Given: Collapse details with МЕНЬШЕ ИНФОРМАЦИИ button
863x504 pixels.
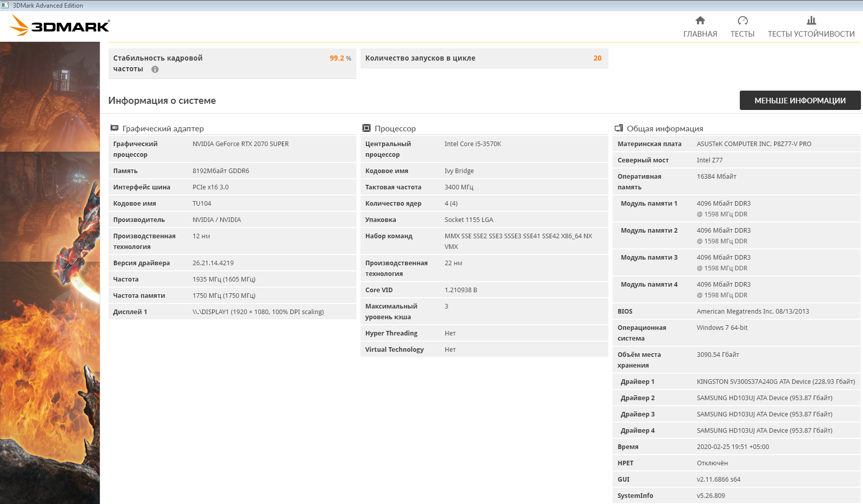Looking at the screenshot, I should click(x=800, y=100).
